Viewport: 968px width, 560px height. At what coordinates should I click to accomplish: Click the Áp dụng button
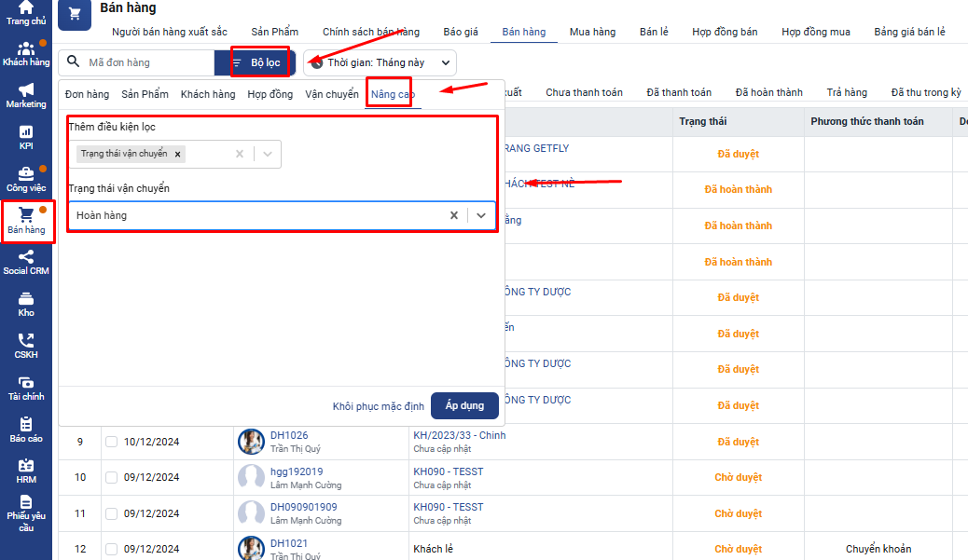coord(464,406)
